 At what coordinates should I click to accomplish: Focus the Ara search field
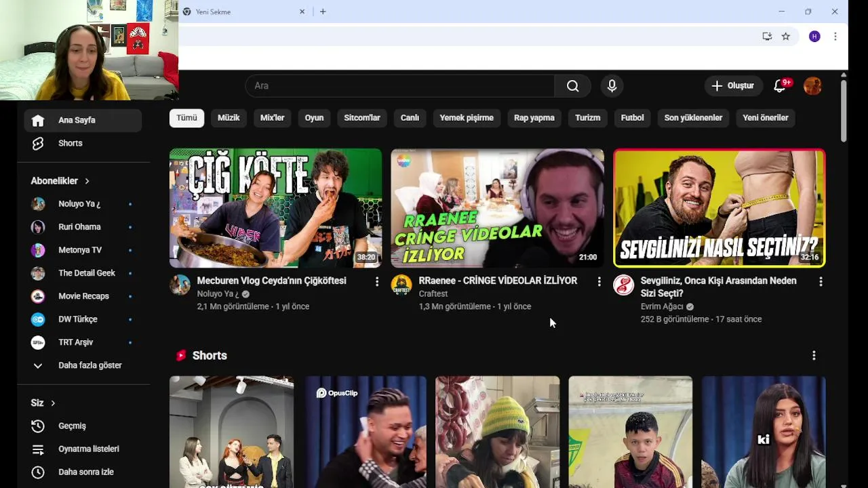point(400,86)
